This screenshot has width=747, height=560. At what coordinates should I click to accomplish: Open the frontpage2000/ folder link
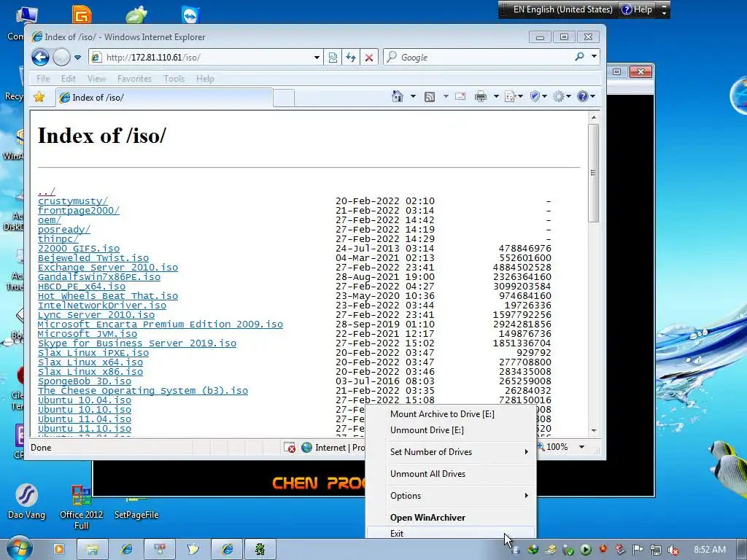pyautogui.click(x=79, y=211)
